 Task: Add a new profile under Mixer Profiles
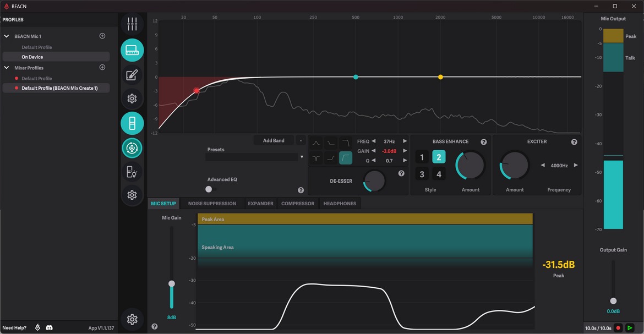102,67
